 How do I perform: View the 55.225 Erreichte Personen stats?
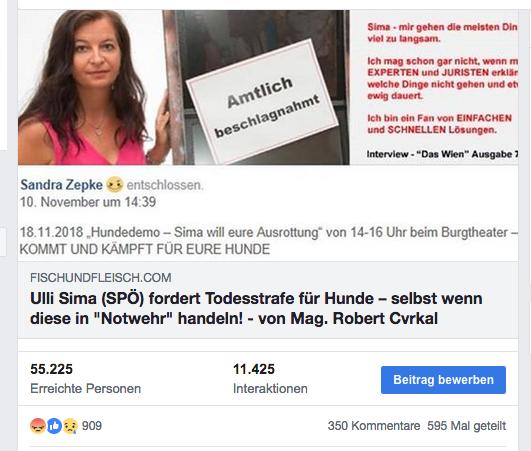tap(85, 379)
